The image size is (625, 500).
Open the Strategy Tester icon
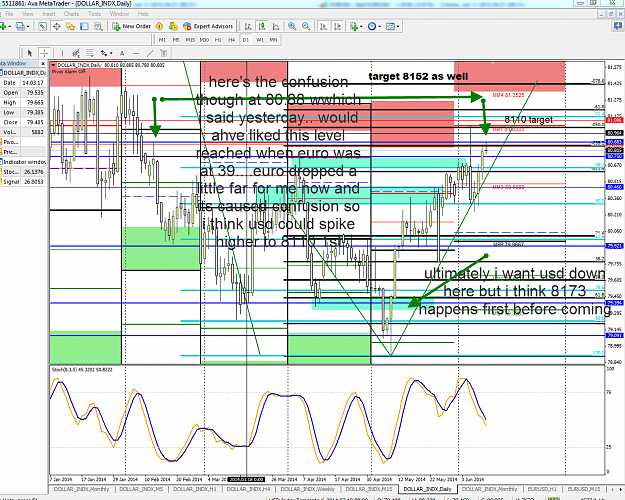98,26
